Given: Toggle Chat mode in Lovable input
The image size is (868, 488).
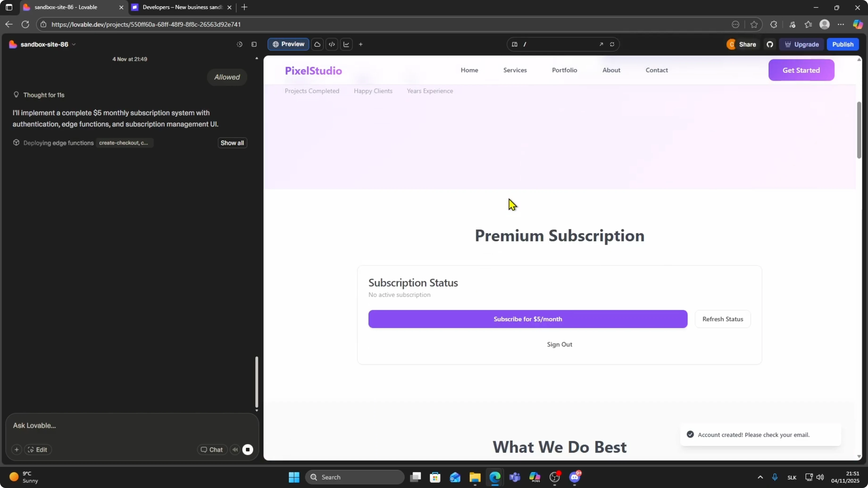Looking at the screenshot, I should point(212,450).
